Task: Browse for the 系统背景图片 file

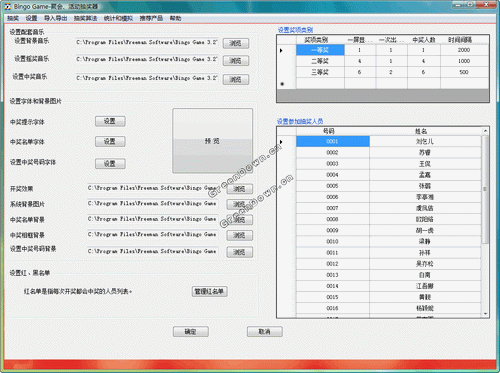Action: pyautogui.click(x=240, y=204)
